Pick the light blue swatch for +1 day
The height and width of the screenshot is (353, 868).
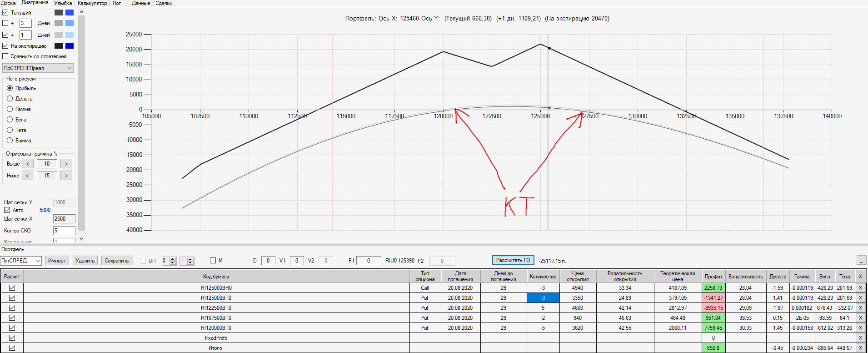click(70, 35)
